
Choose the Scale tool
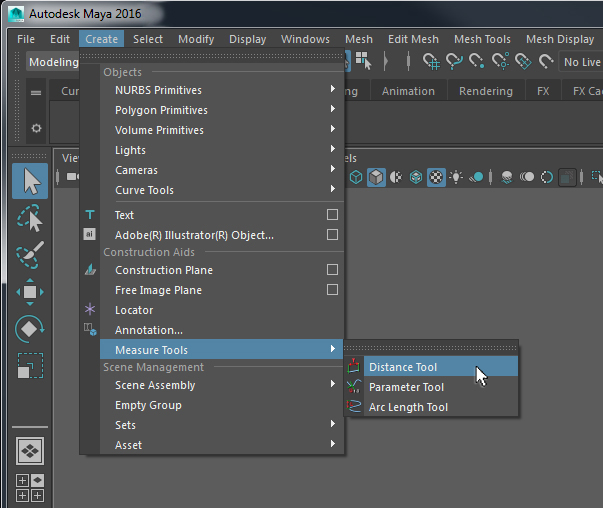click(x=30, y=366)
